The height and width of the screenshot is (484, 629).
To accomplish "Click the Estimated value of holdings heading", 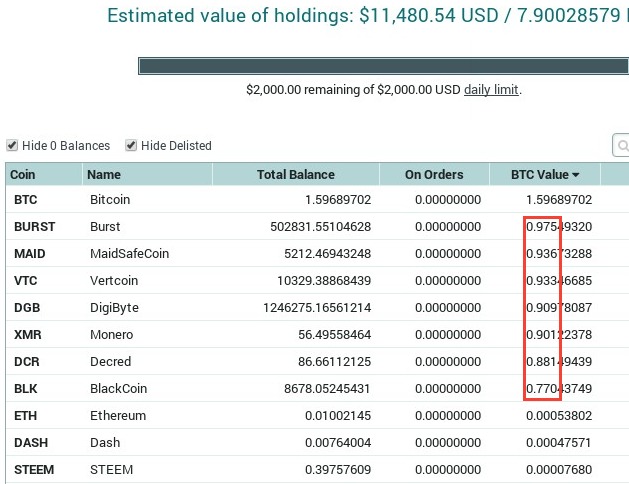I will pos(368,16).
